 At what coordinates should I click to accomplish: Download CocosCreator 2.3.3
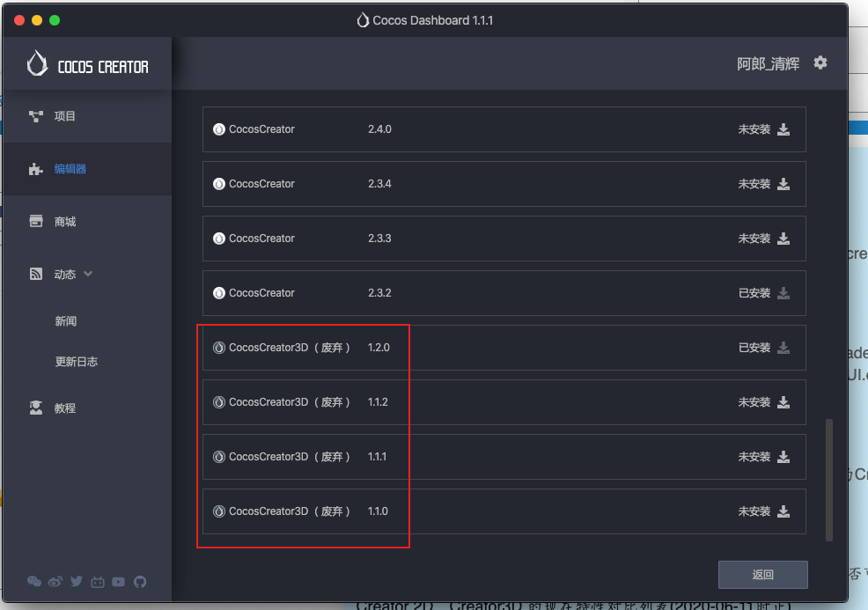pos(783,239)
